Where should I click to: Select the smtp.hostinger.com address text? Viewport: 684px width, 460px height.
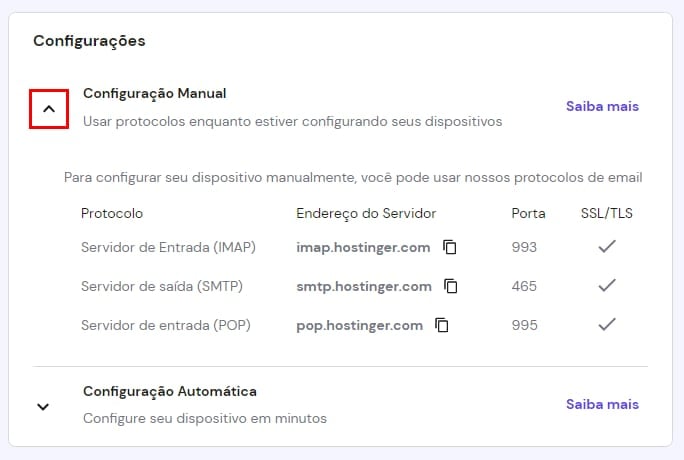(364, 286)
